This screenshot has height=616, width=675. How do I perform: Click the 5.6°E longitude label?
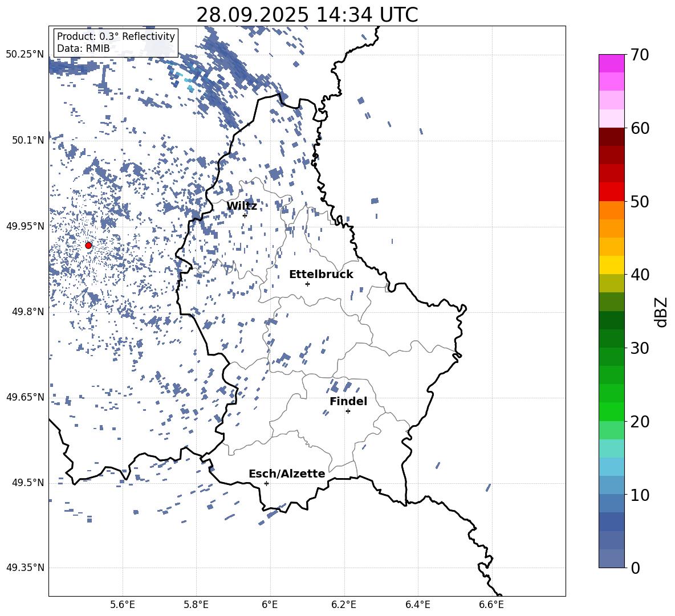point(123,605)
